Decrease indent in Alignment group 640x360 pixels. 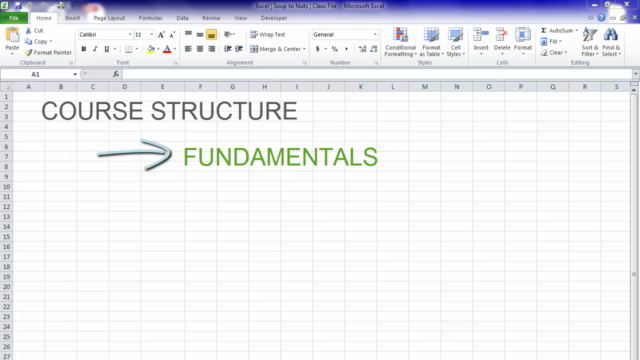(x=228, y=49)
